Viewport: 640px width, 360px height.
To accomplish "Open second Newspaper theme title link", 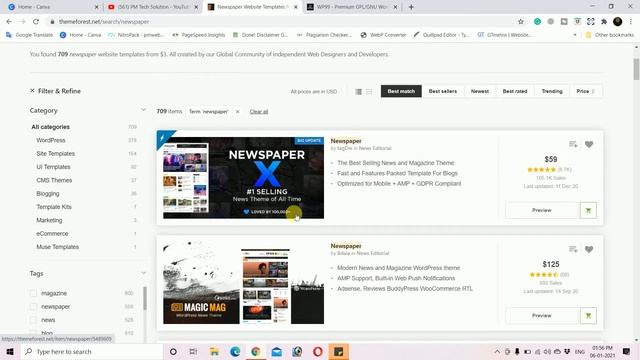I will (x=346, y=246).
